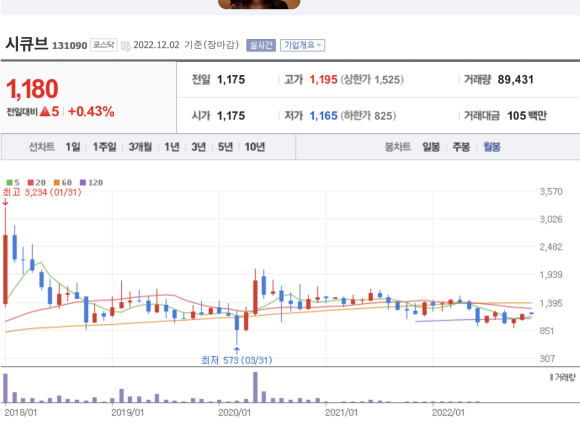Image resolution: width=580 pixels, height=423 pixels.
Task: Select the 1주일 line chart tab
Action: [x=104, y=147]
